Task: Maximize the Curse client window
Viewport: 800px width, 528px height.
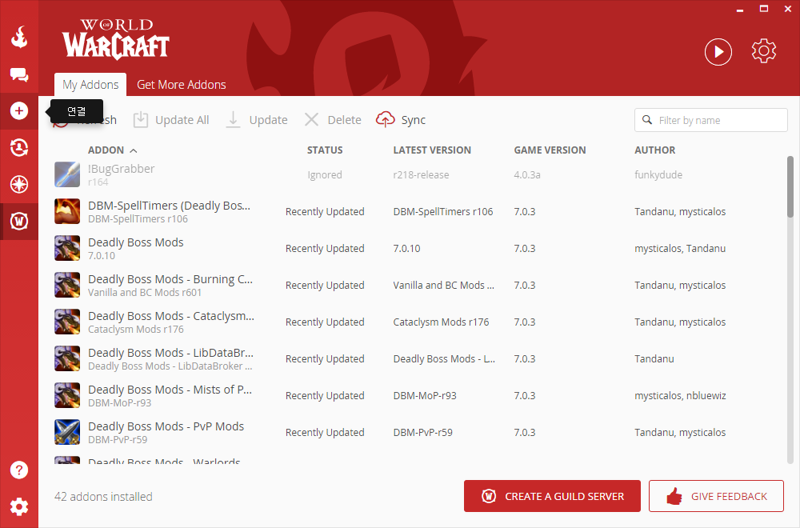Action: pyautogui.click(x=764, y=9)
